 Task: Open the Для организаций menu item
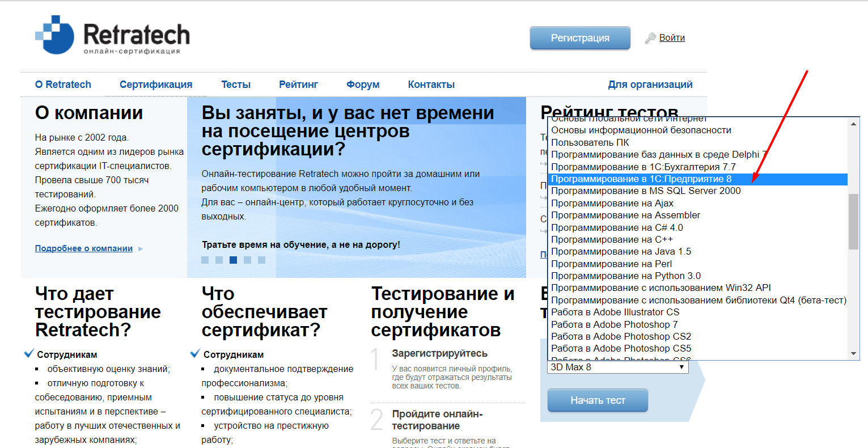point(650,84)
